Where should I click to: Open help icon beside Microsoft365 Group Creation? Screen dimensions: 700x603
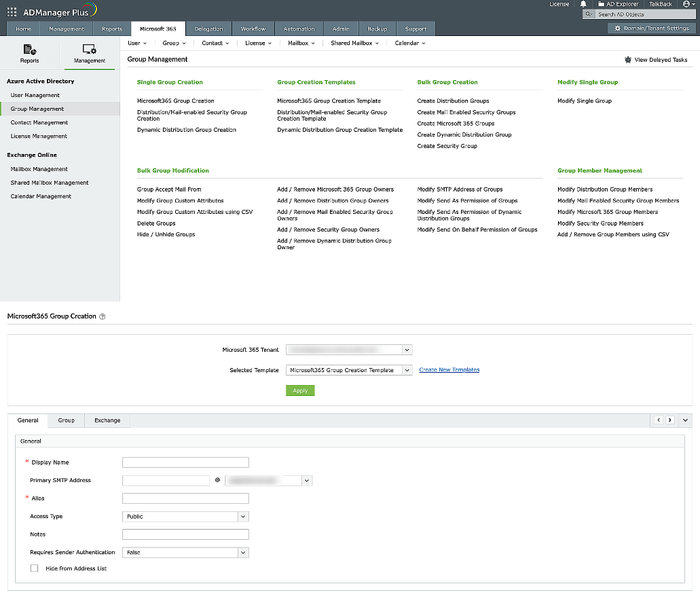103,317
